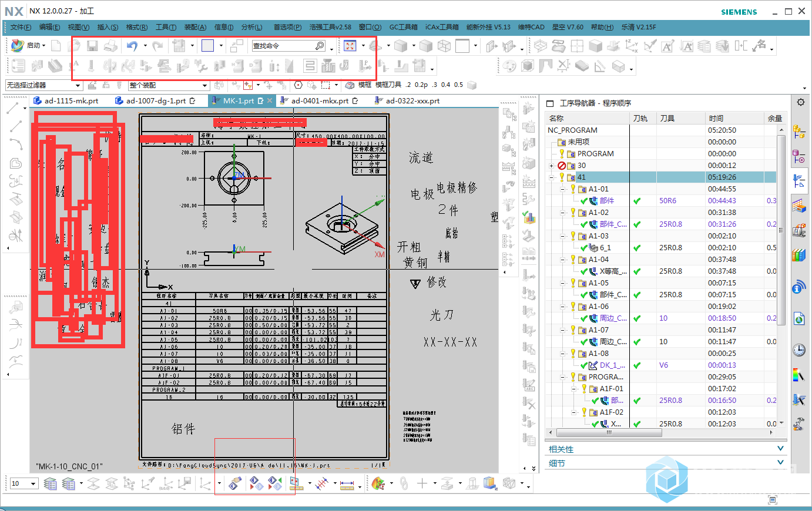Viewport: 812px width, 511px height.
Task: Collapse the program group 41 node
Action: click(x=551, y=177)
